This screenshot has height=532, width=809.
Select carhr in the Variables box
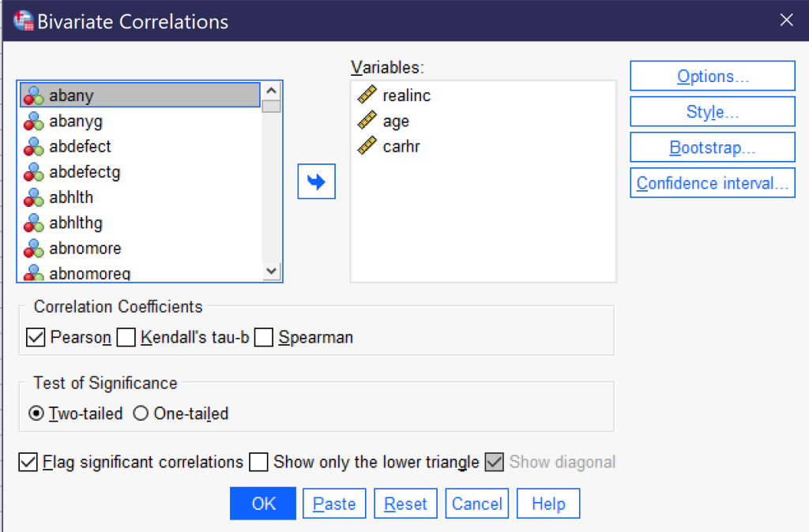click(483, 146)
